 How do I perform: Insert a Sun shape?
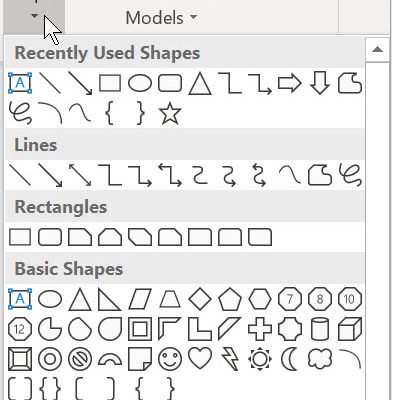pyautogui.click(x=260, y=359)
